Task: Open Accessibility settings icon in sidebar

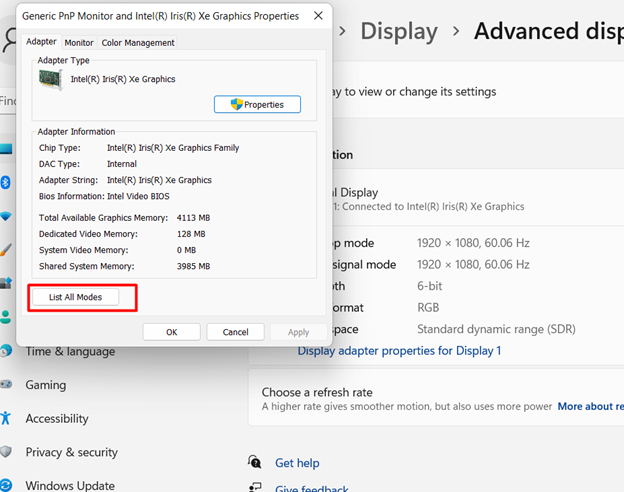Action: (5, 418)
